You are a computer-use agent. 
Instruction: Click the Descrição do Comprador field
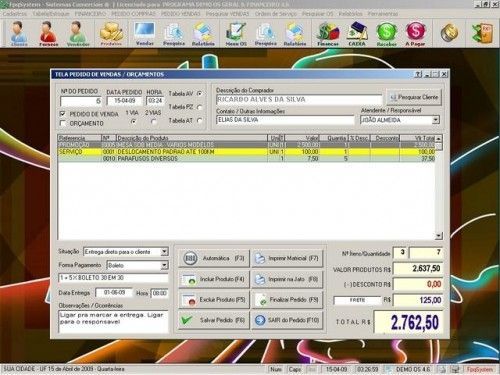click(299, 99)
